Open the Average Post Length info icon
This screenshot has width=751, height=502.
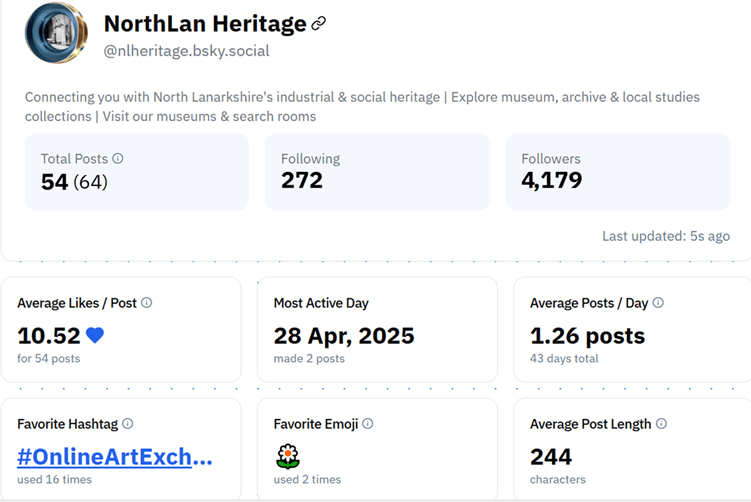660,424
